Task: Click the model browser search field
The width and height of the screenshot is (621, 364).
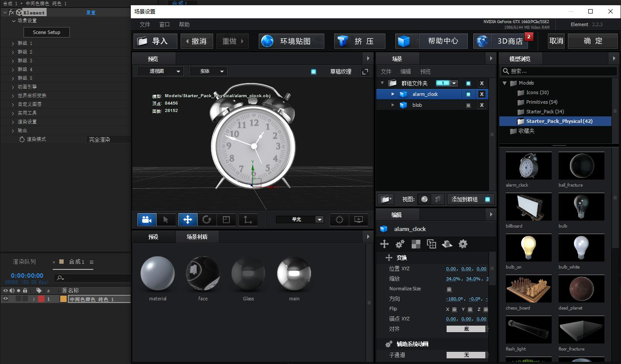Action: point(559,71)
